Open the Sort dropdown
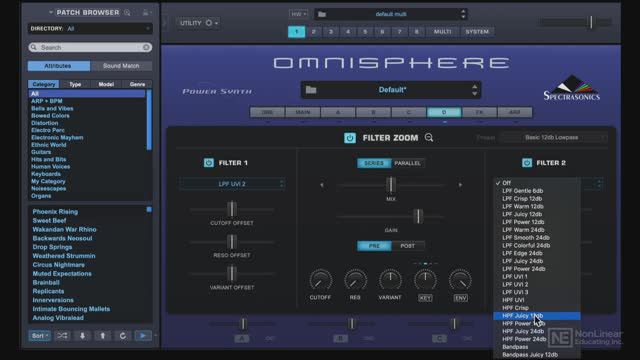This screenshot has height=360, width=640. tap(40, 336)
